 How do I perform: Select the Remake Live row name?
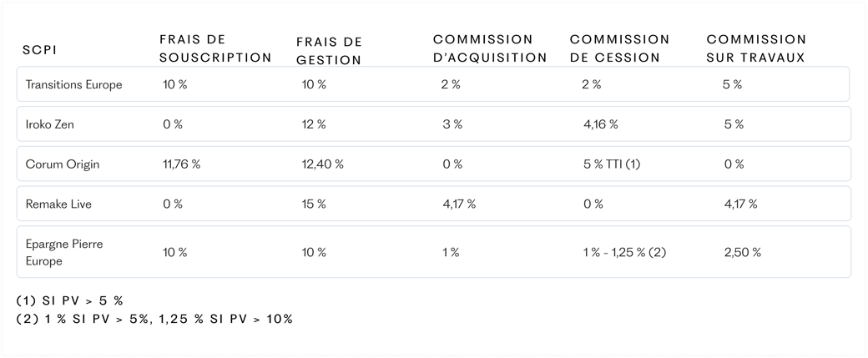click(x=58, y=204)
